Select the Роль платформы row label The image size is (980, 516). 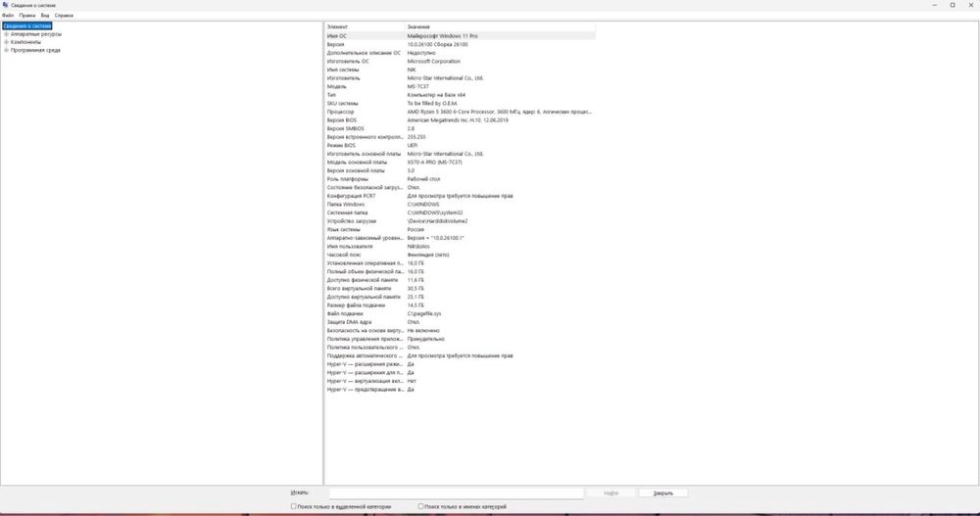(x=348, y=179)
